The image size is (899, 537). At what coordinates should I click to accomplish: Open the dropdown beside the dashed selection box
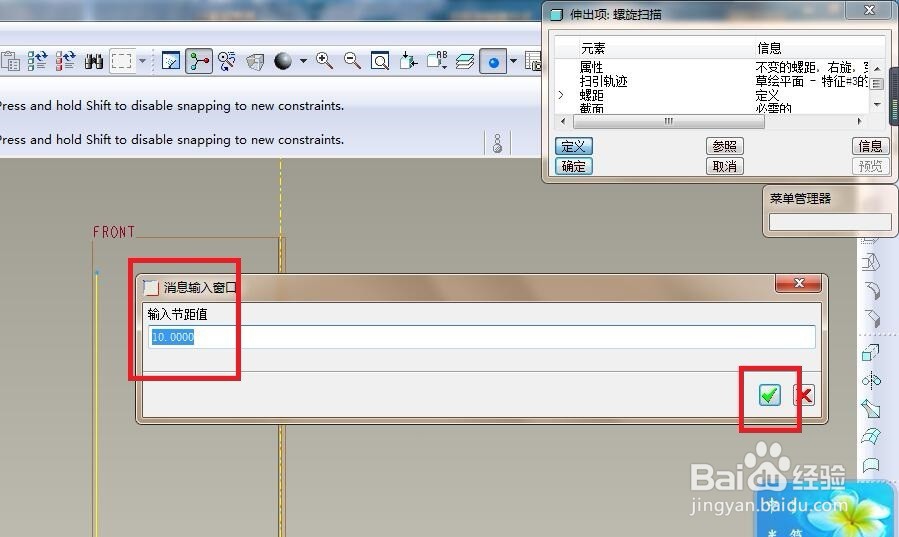(x=143, y=61)
